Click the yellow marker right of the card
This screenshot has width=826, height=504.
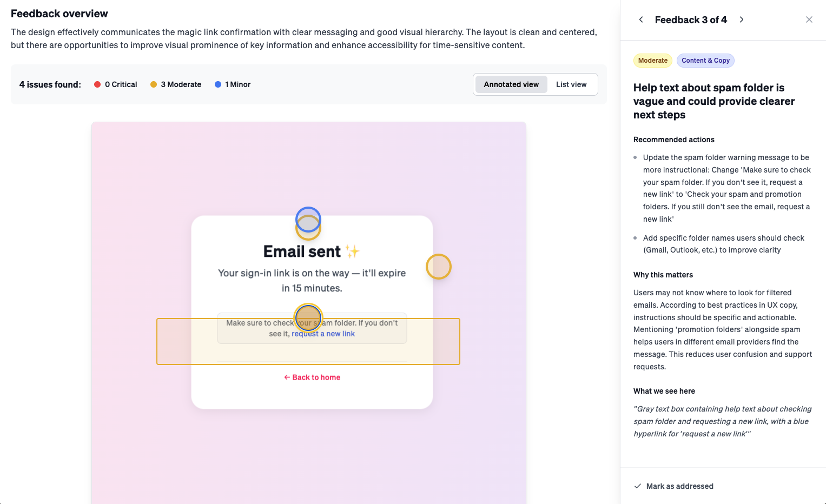[438, 267]
